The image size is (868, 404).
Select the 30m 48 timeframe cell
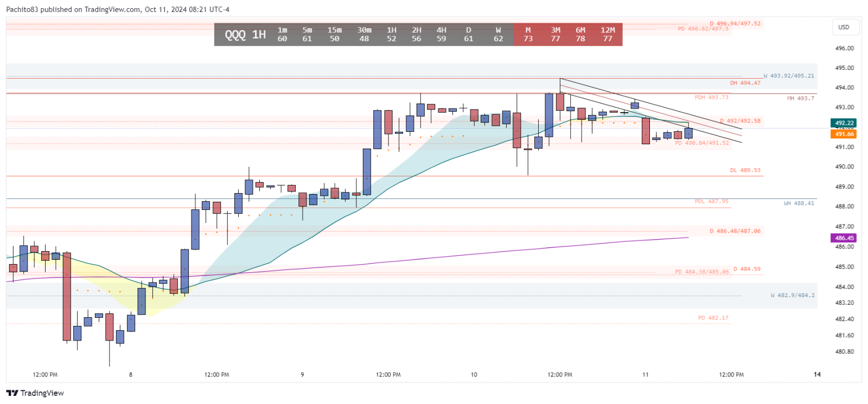[364, 35]
